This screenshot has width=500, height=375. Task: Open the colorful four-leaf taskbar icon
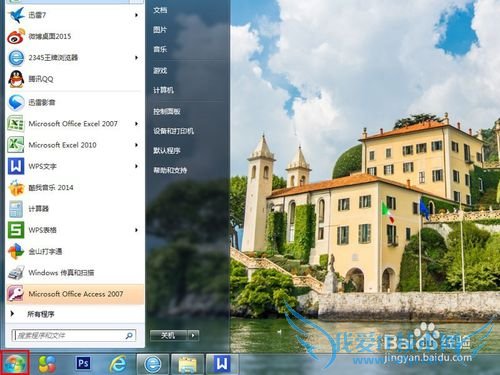pos(47,364)
